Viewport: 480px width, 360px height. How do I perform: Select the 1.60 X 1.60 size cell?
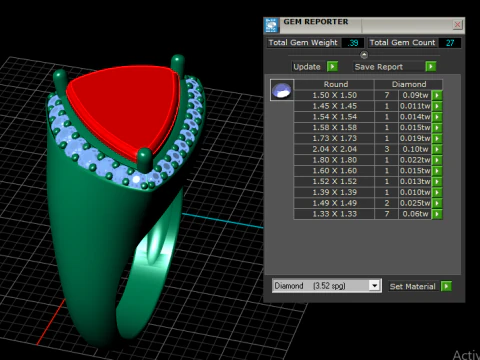(334, 171)
